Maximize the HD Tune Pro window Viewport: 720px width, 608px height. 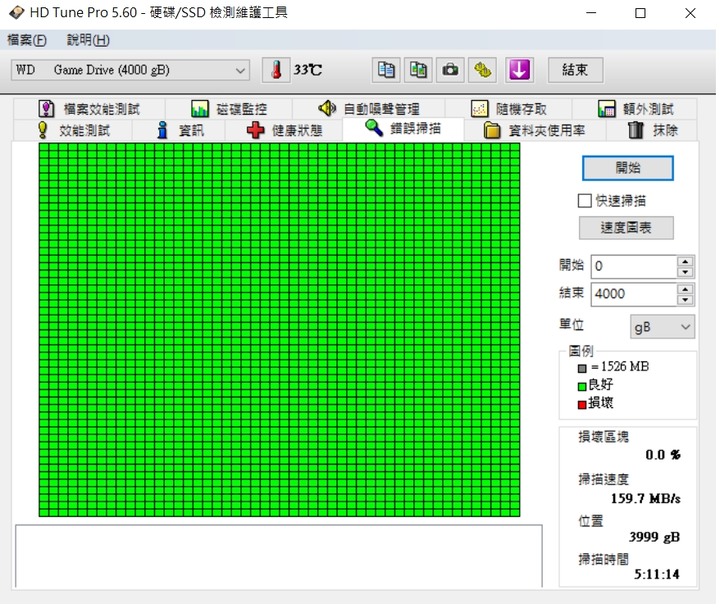[640, 13]
